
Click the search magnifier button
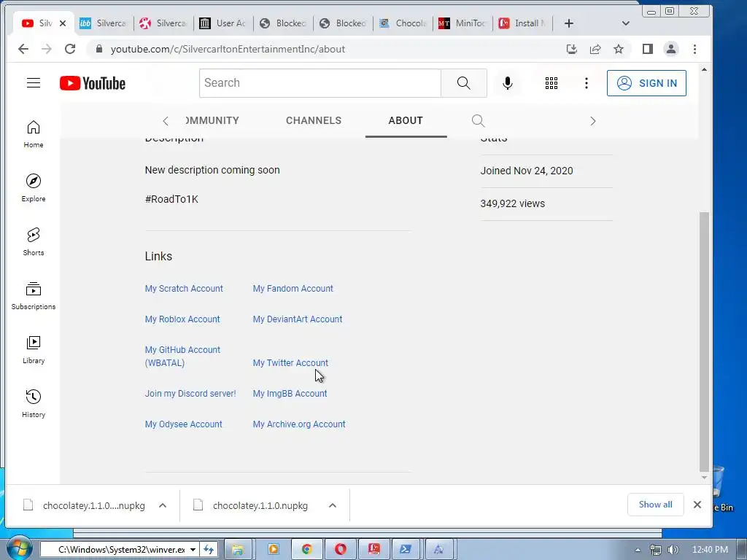(463, 83)
